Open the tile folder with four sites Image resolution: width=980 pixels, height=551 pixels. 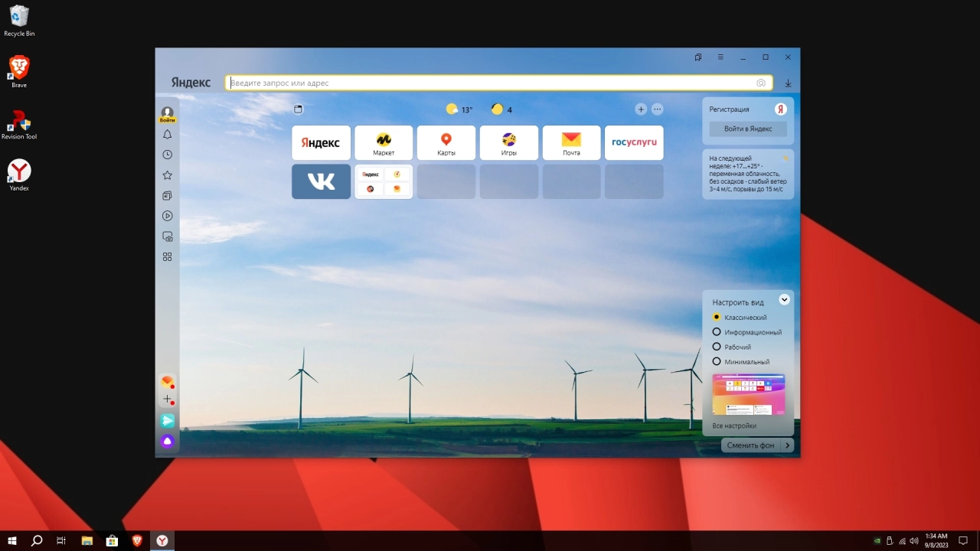click(384, 181)
